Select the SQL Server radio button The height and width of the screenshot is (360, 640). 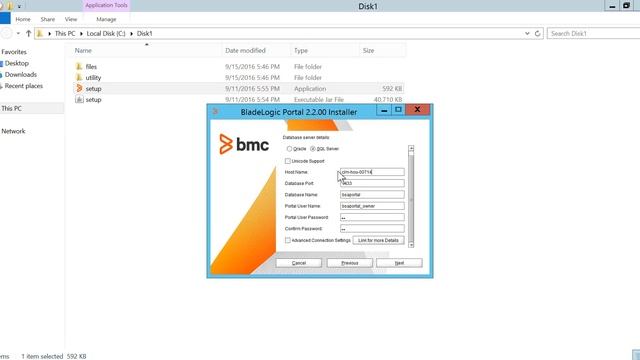coord(313,149)
